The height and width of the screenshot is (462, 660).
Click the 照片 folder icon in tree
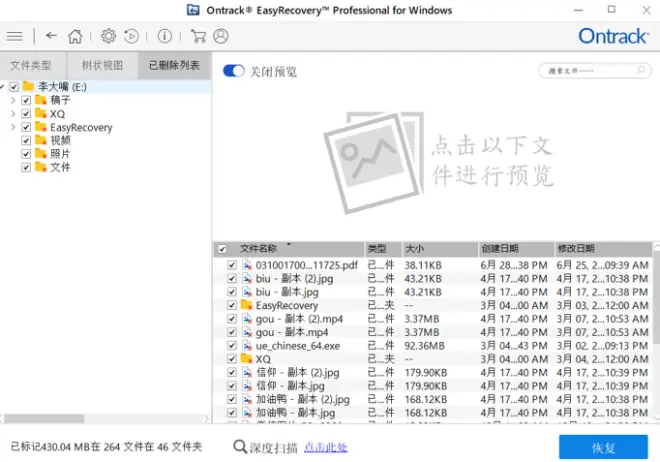[x=41, y=154]
